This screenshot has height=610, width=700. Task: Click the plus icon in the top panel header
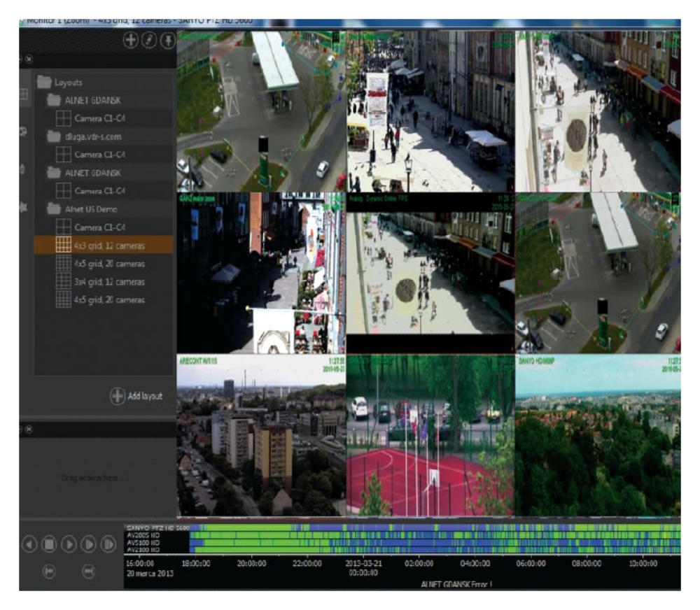click(x=130, y=40)
